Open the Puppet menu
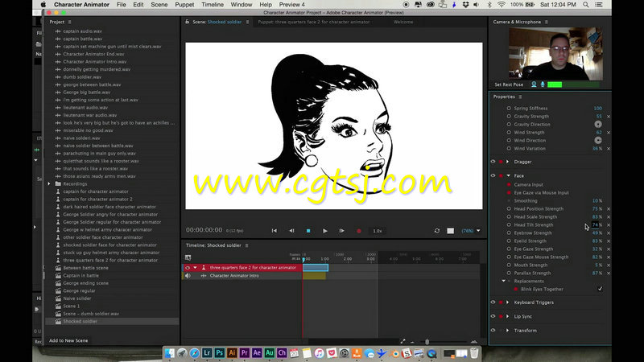This screenshot has width=644, height=362. tap(184, 5)
